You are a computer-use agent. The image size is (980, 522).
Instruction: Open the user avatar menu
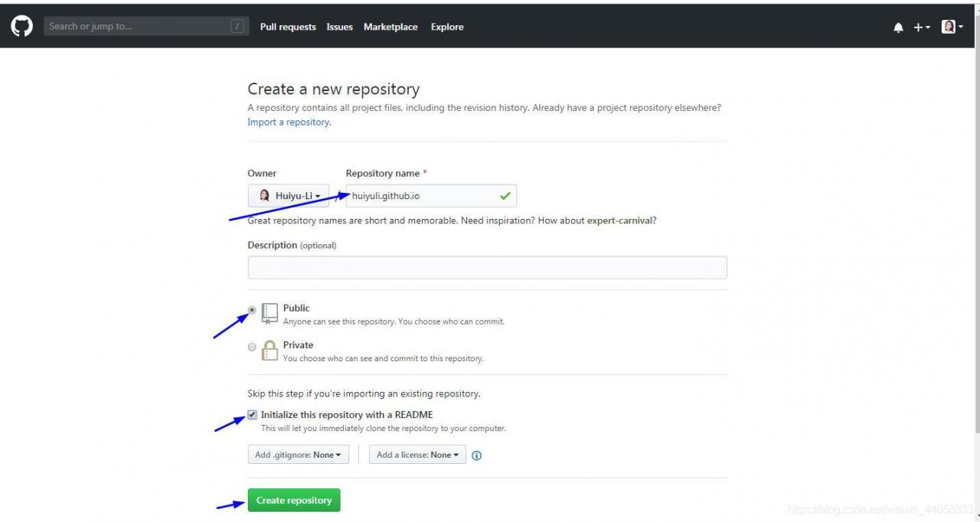click(952, 27)
